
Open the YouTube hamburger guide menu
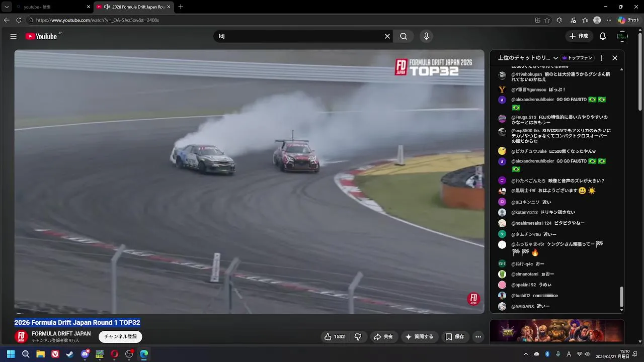[14, 36]
